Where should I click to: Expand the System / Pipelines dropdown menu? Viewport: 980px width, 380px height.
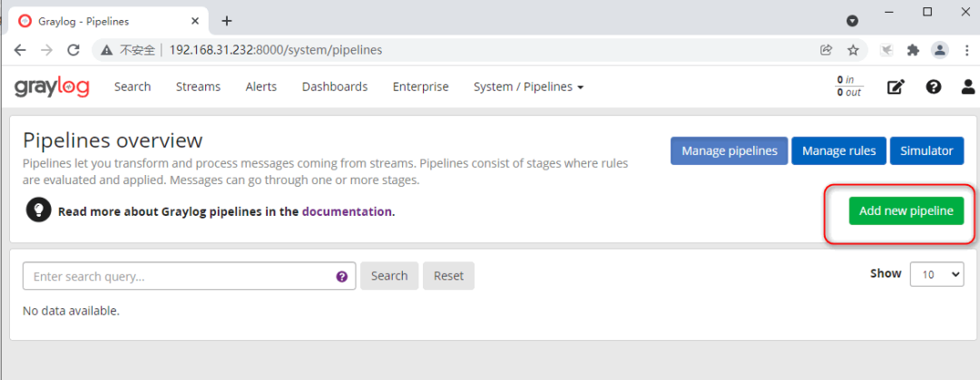(528, 87)
